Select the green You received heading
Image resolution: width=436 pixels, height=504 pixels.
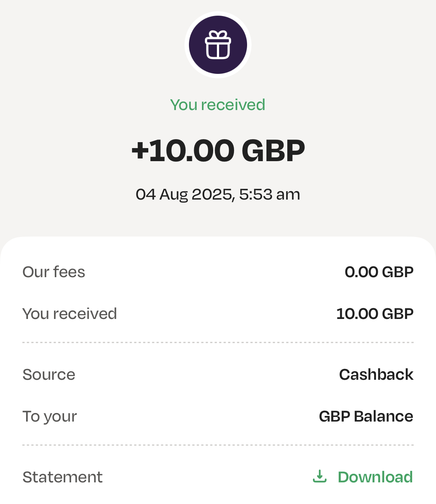coord(218,105)
